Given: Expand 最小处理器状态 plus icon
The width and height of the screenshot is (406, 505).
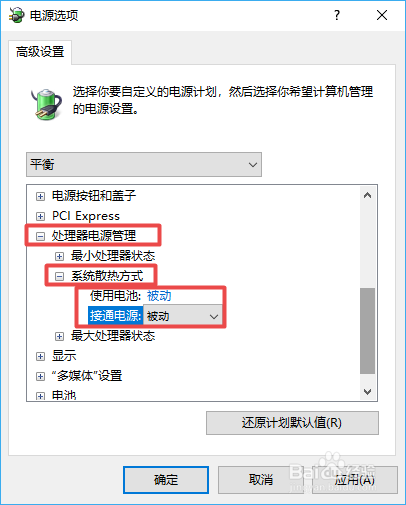Looking at the screenshot, I should pyautogui.click(x=59, y=256).
